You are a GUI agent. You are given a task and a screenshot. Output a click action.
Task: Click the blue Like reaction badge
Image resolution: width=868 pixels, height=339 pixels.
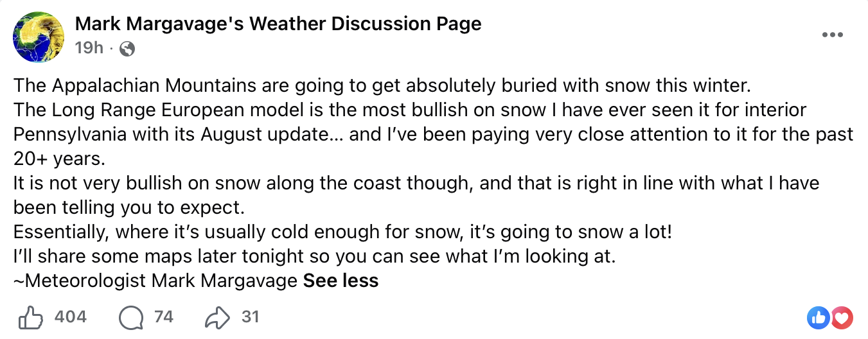[x=818, y=317]
